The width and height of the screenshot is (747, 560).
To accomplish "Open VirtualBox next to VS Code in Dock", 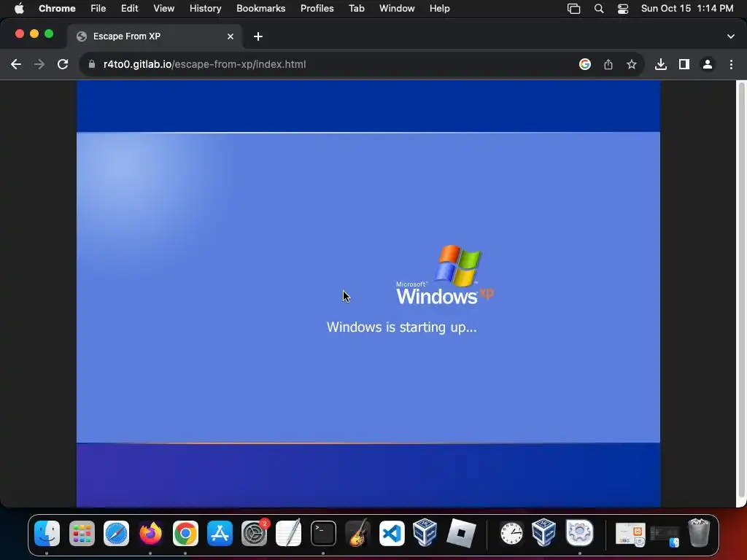I will (x=425, y=533).
